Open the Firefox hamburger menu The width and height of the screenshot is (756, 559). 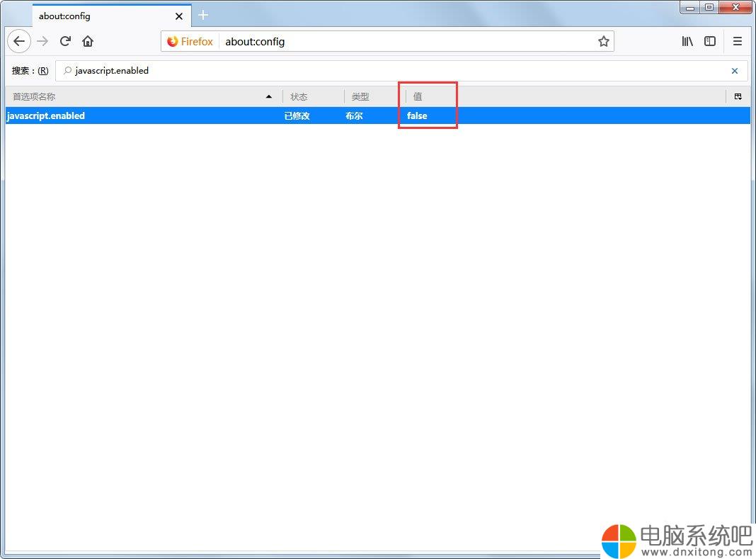[737, 42]
